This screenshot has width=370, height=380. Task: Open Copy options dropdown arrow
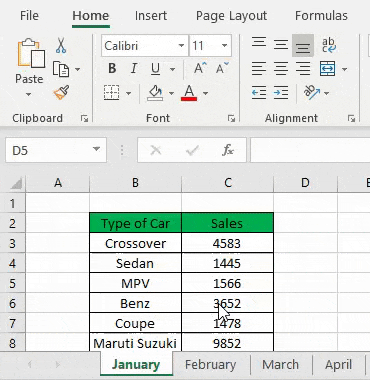pos(77,69)
